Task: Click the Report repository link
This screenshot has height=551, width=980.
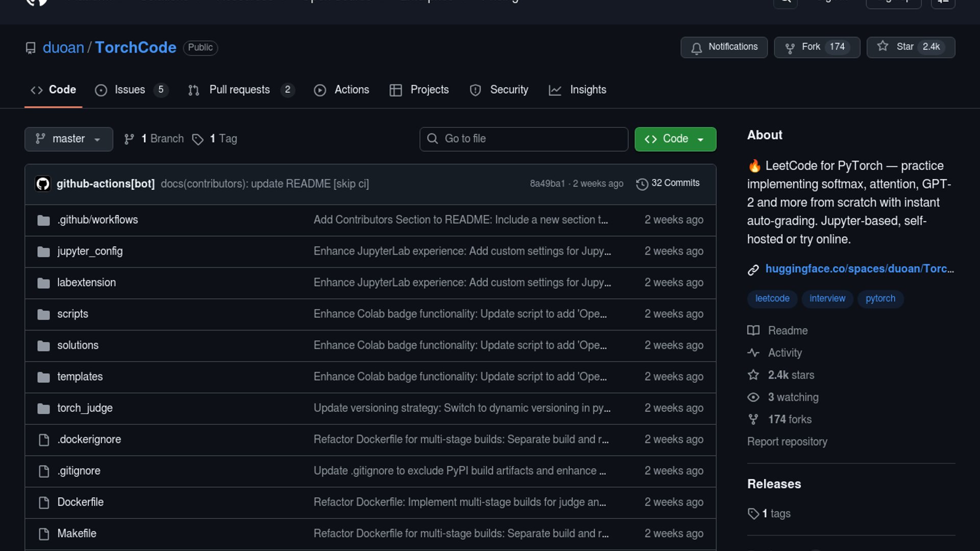Action: 787,442
